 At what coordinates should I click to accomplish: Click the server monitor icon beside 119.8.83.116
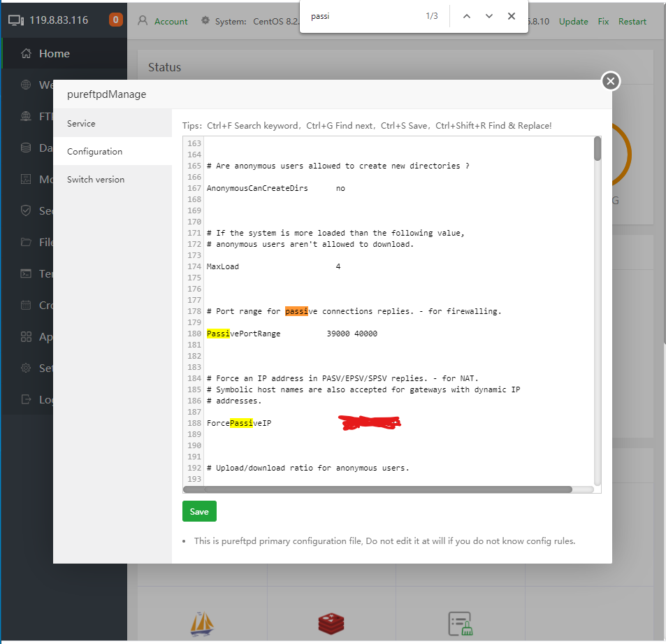(16, 20)
